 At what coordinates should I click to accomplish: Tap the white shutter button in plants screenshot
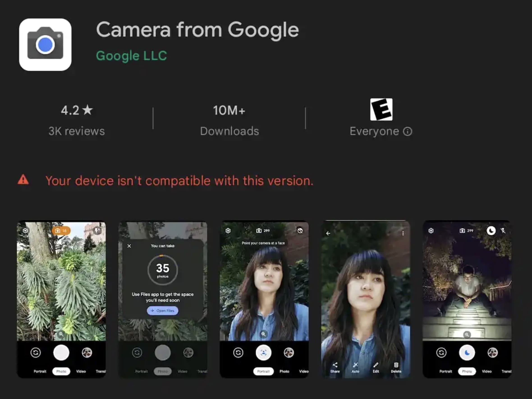click(x=61, y=353)
